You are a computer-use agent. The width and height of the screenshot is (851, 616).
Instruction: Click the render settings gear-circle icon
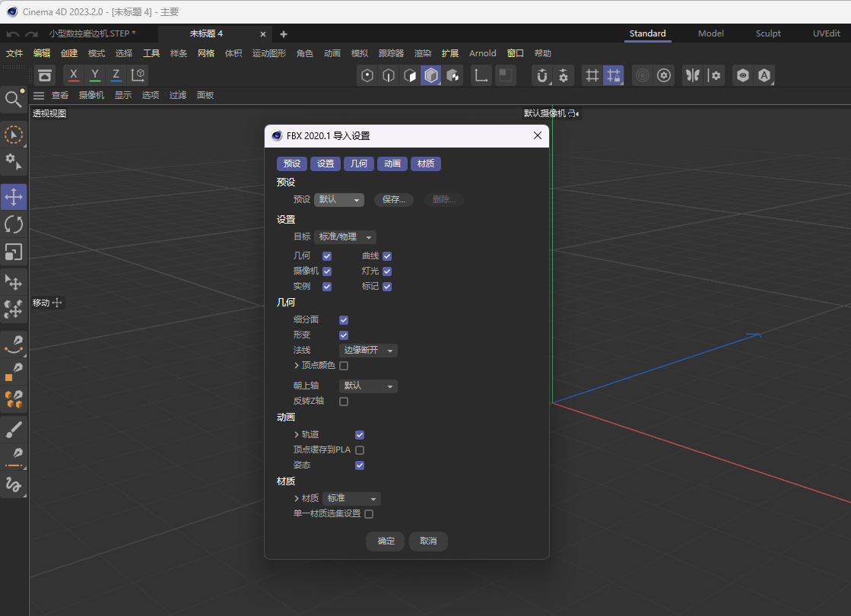click(664, 75)
